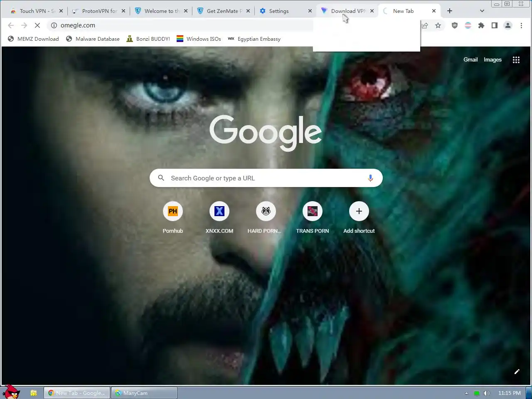The width and height of the screenshot is (532, 399).
Task: Toggle the side panel icon
Action: pos(495,25)
